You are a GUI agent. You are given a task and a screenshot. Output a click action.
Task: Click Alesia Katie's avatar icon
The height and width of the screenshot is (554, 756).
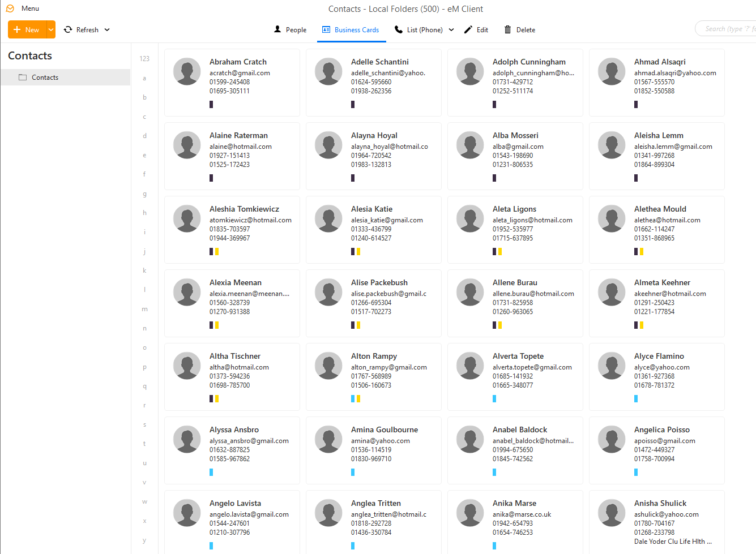point(328,220)
